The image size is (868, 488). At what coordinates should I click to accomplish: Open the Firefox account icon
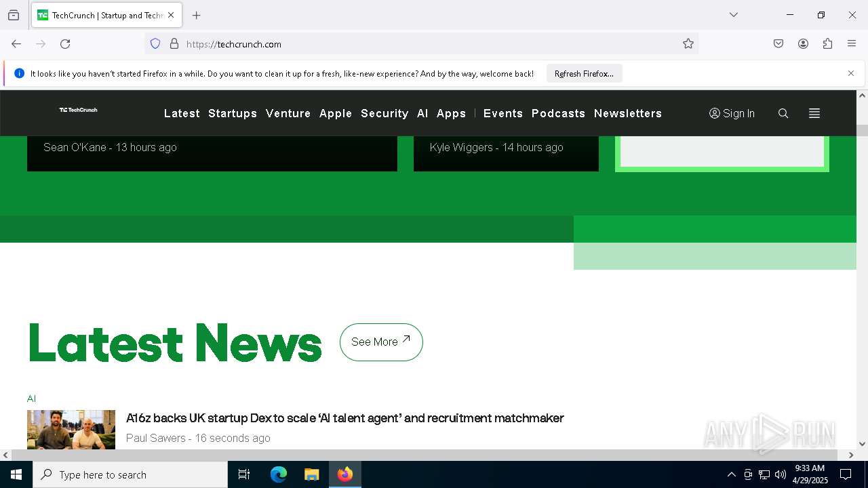click(803, 44)
